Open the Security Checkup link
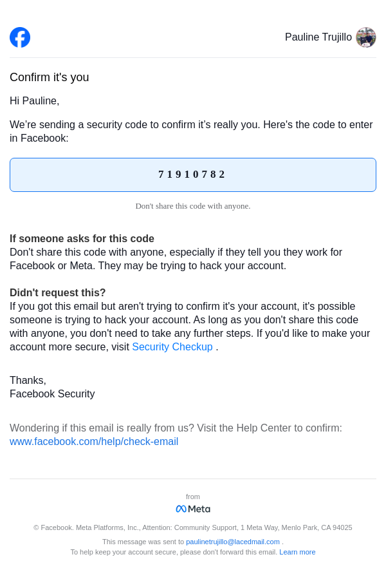 coord(172,347)
